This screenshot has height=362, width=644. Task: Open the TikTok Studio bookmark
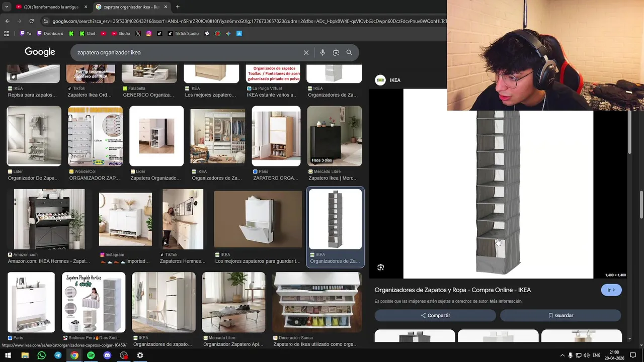coord(183,34)
